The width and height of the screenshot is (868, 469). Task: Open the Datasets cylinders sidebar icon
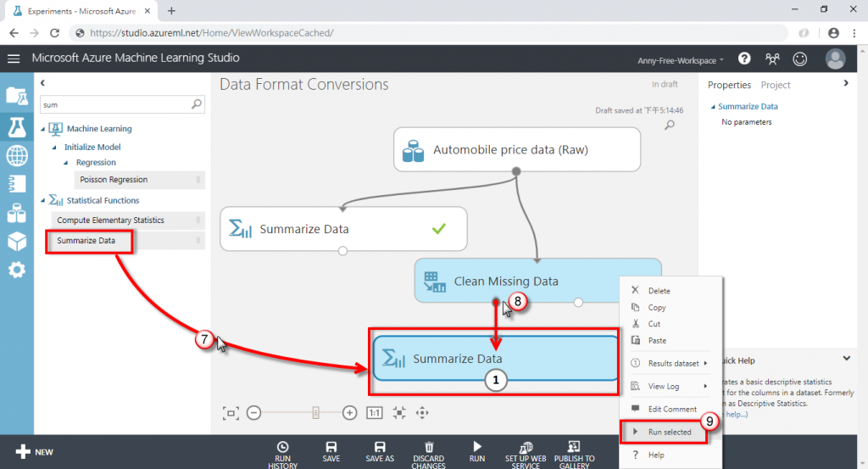pyautogui.click(x=17, y=213)
